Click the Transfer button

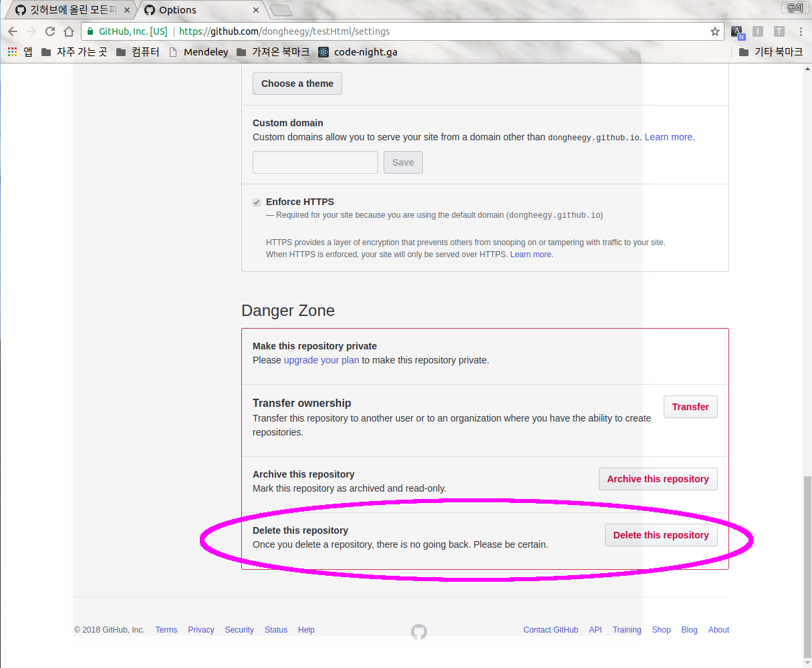pos(690,407)
